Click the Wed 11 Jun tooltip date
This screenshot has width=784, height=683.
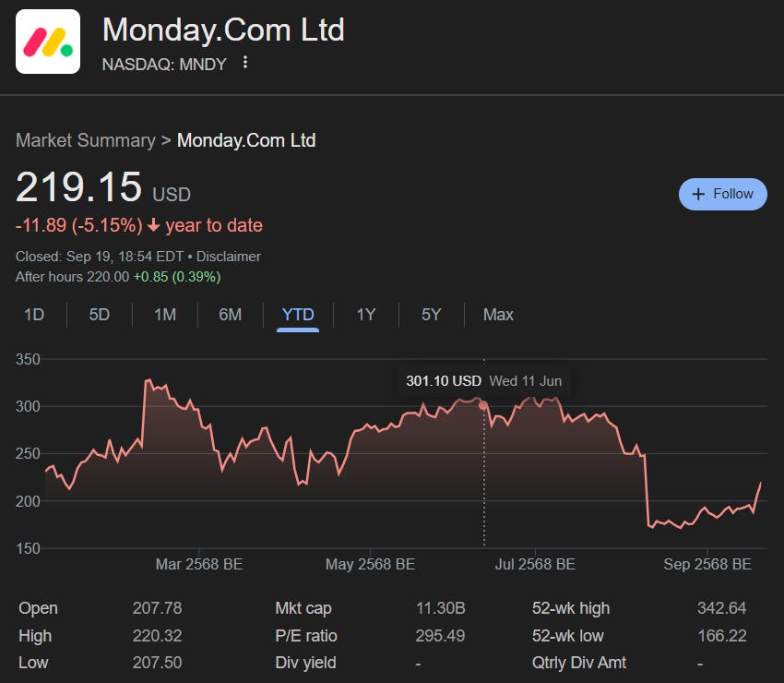[526, 381]
